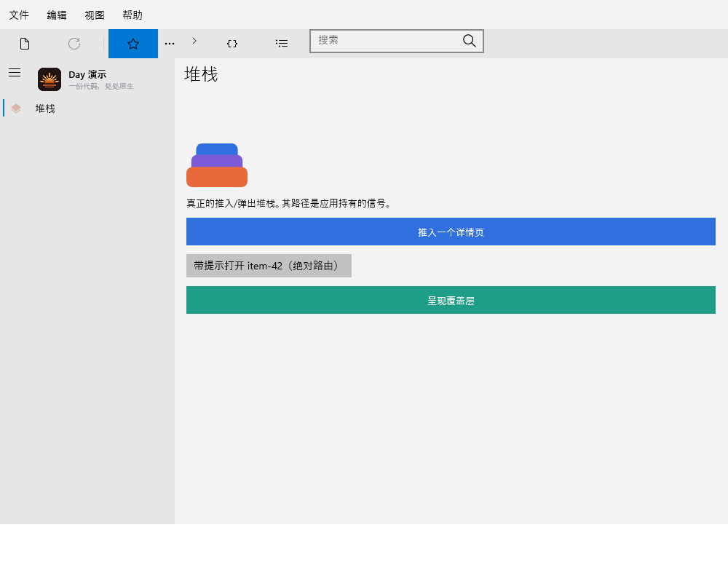Viewport: 728px width, 565px height.
Task: Open the 文件 menu
Action: click(x=19, y=15)
